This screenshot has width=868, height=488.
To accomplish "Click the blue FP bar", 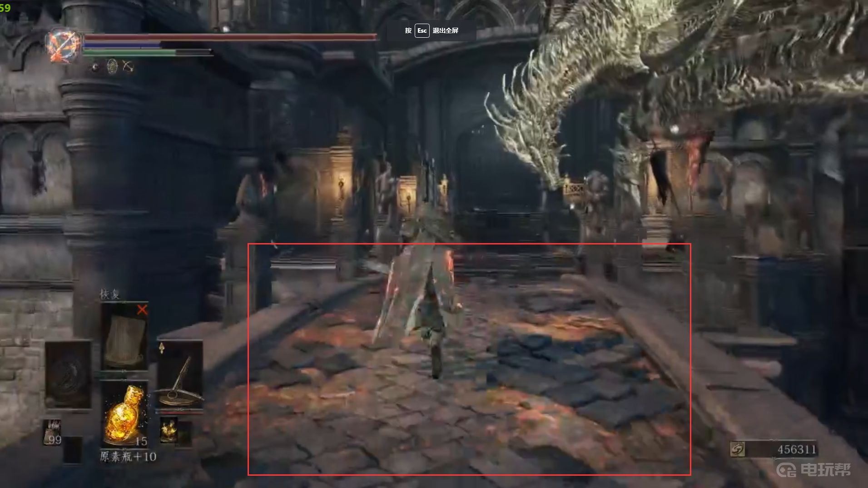I will click(x=122, y=45).
